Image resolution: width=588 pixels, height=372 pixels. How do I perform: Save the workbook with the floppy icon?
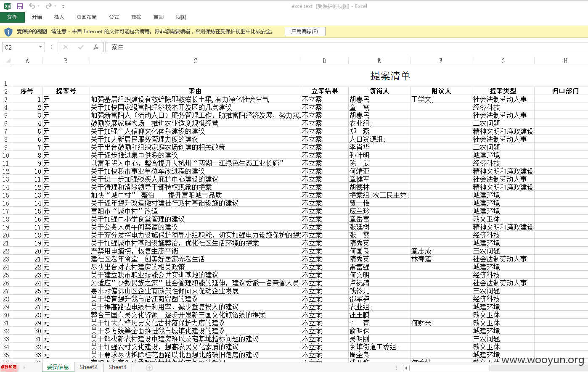(19, 6)
